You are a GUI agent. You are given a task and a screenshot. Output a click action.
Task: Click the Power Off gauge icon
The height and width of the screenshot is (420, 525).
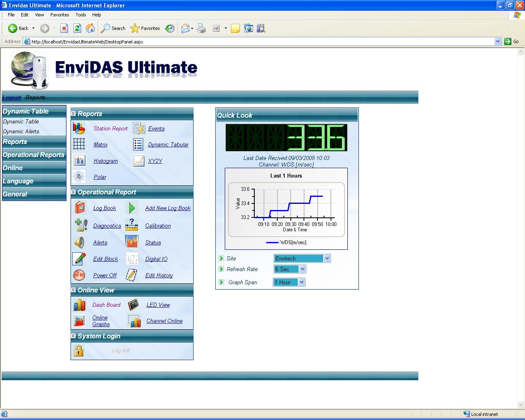79,275
